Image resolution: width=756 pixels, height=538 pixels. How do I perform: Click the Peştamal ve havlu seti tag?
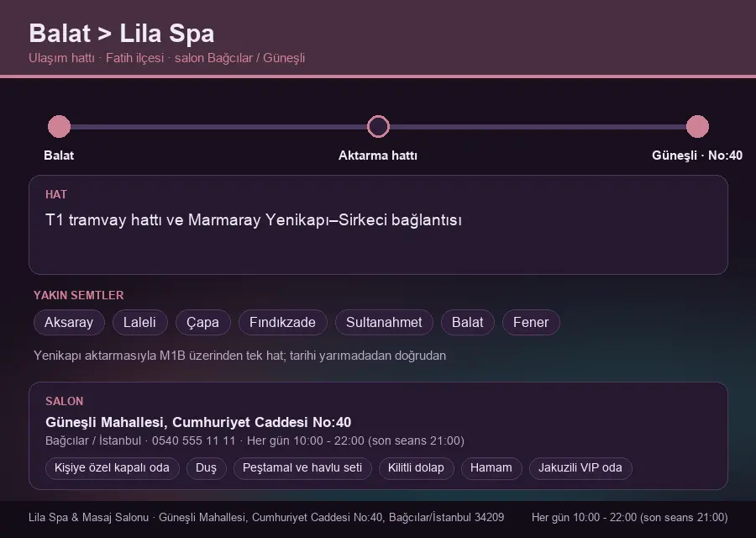pos(302,468)
